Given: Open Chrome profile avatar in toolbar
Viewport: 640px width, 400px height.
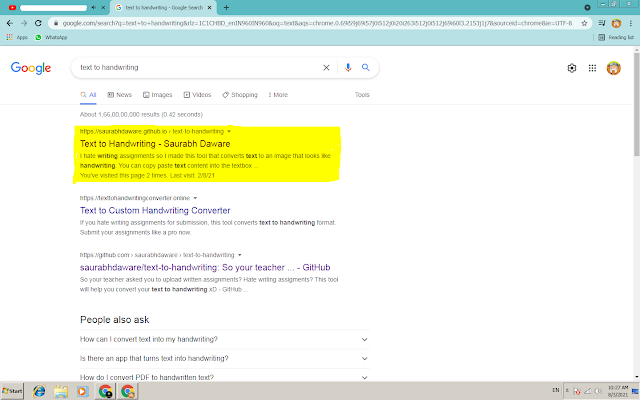Looking at the screenshot, I should tap(616, 23).
